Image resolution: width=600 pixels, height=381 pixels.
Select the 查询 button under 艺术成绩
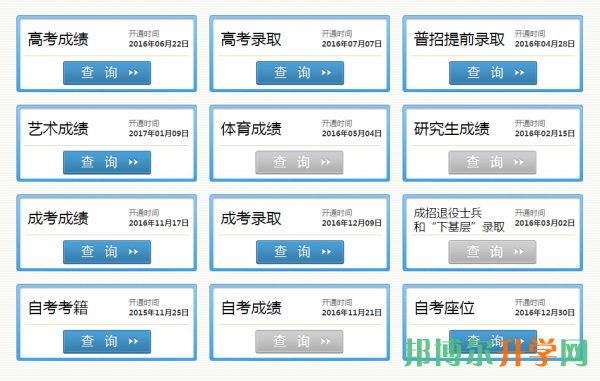107,162
